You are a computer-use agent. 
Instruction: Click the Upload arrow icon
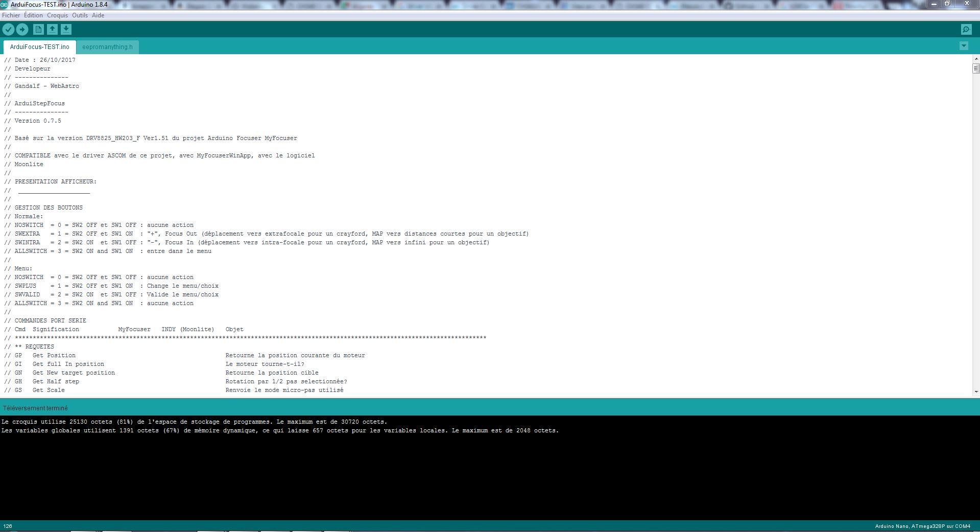pos(22,30)
